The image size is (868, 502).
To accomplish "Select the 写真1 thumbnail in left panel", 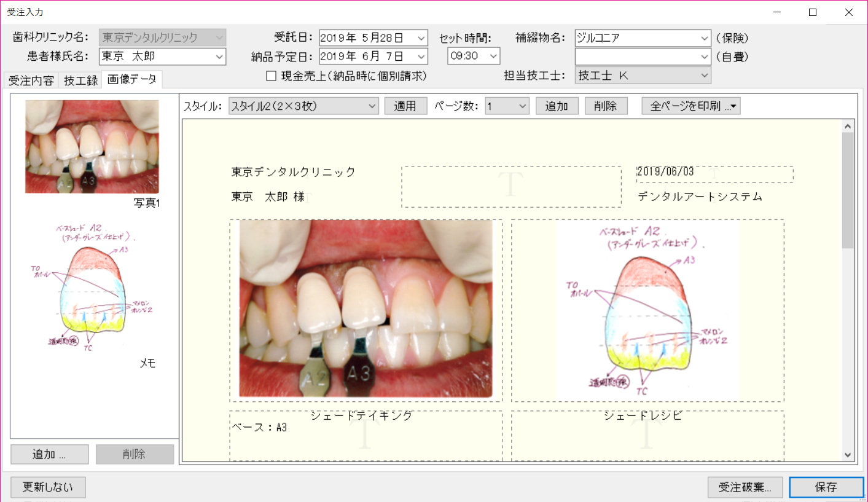I will tap(92, 147).
